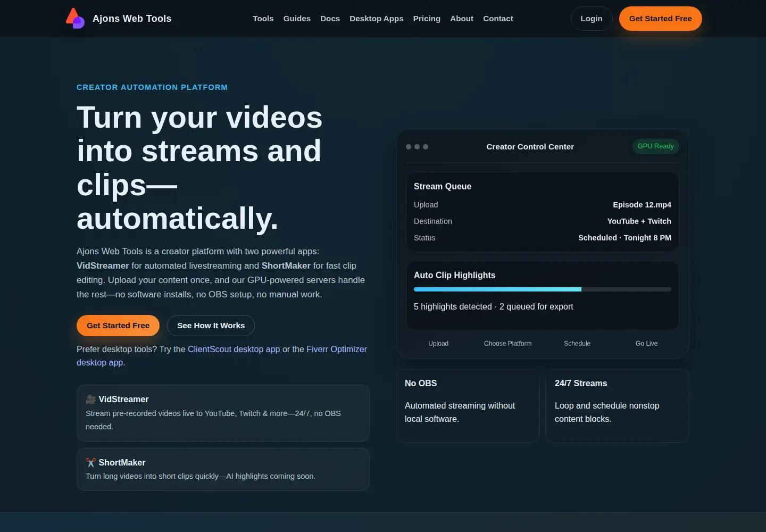
Task: Click the Episode 12.mp4 file name
Action: click(642, 205)
